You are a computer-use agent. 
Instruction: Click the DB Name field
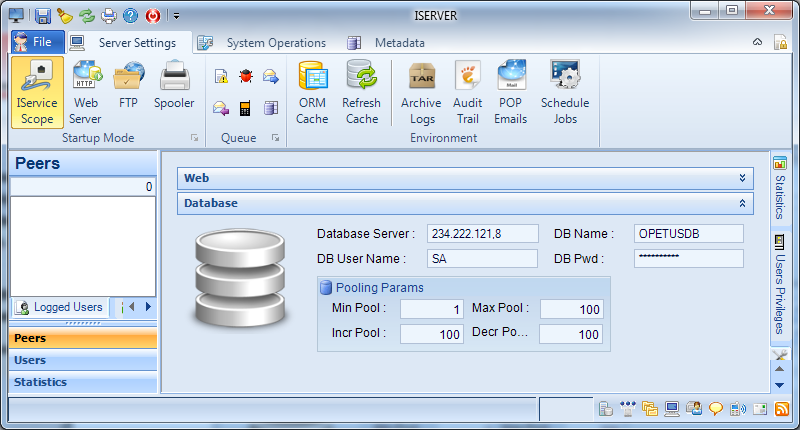(x=689, y=234)
